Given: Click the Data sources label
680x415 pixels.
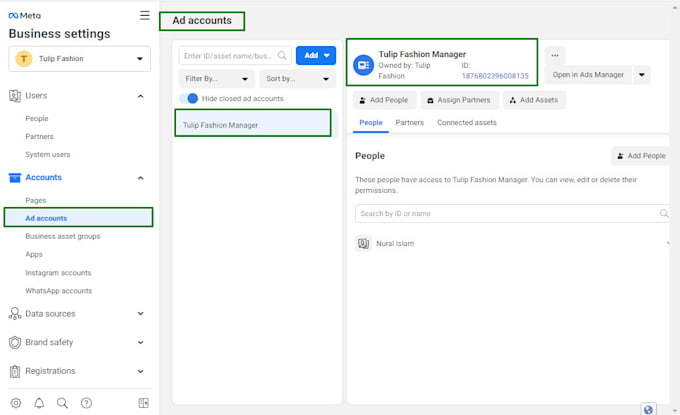Looking at the screenshot, I should coord(50,314).
